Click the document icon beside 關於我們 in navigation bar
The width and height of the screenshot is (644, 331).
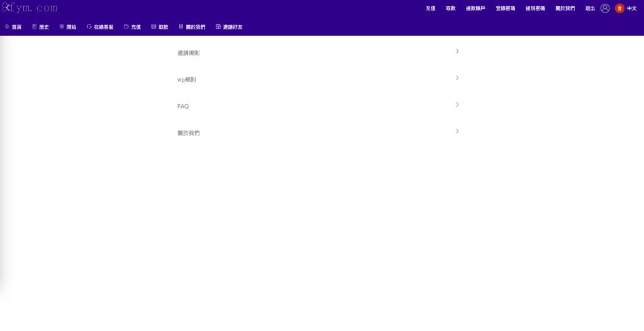coord(181,27)
